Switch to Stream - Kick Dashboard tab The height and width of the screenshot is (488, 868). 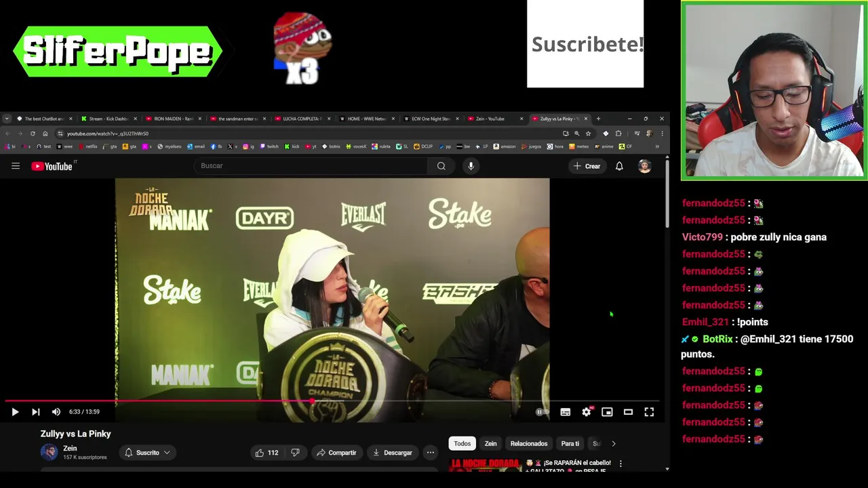click(108, 119)
